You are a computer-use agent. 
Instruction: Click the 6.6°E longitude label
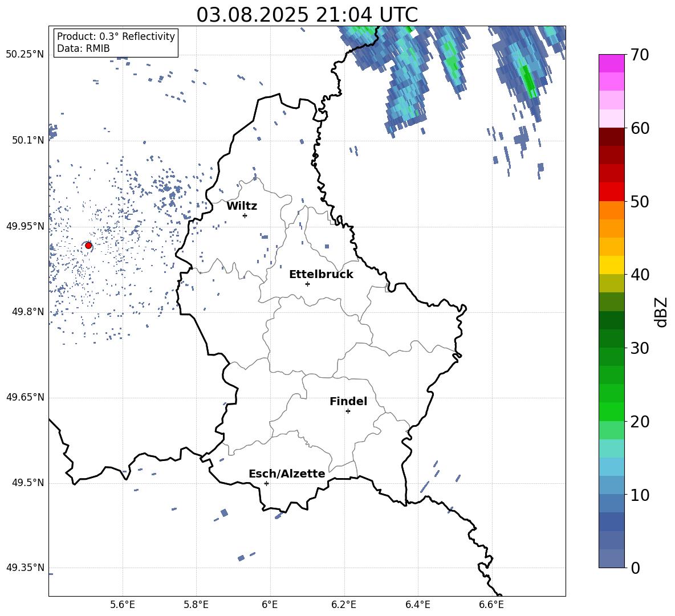click(x=491, y=605)
